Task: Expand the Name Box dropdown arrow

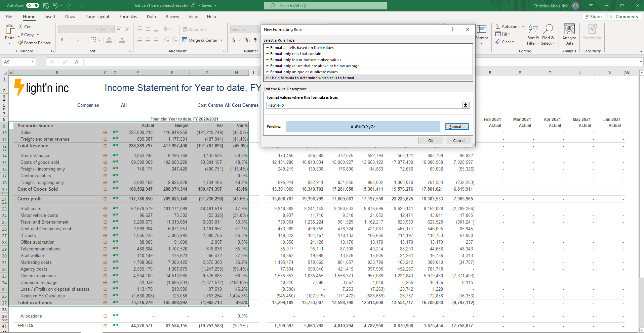Action: click(x=32, y=62)
